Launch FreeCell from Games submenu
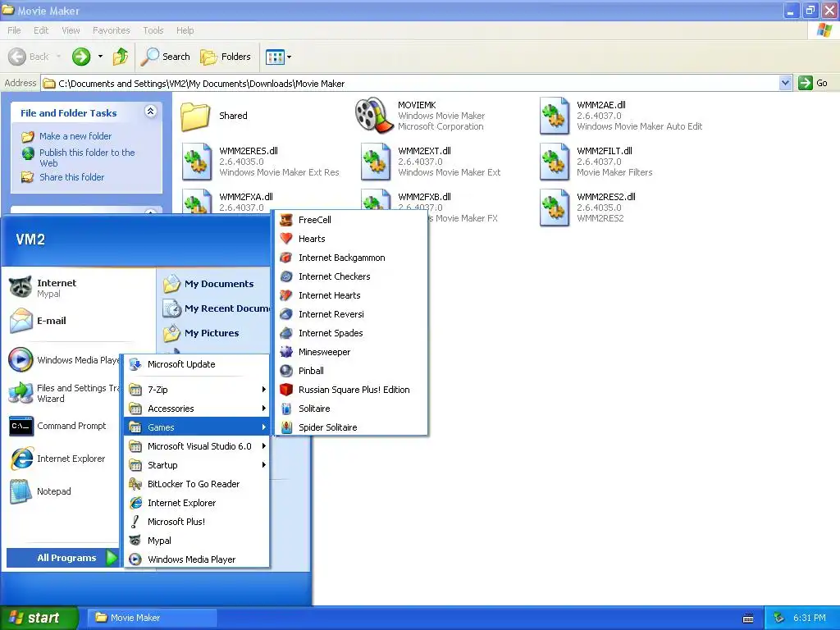This screenshot has width=840, height=630. 351,220
